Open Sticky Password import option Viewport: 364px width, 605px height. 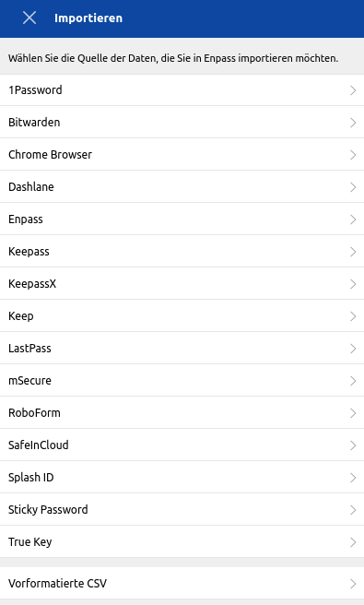pyautogui.click(x=182, y=510)
